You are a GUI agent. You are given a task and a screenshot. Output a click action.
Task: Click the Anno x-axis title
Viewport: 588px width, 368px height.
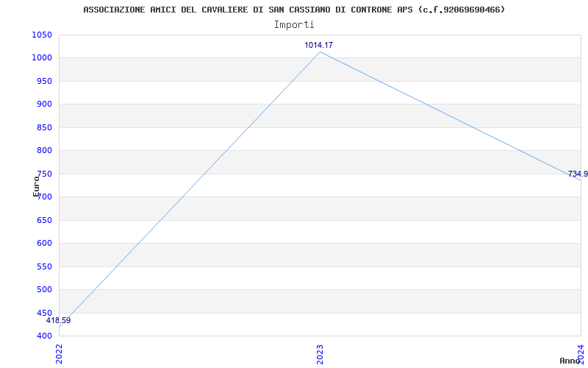click(570, 361)
